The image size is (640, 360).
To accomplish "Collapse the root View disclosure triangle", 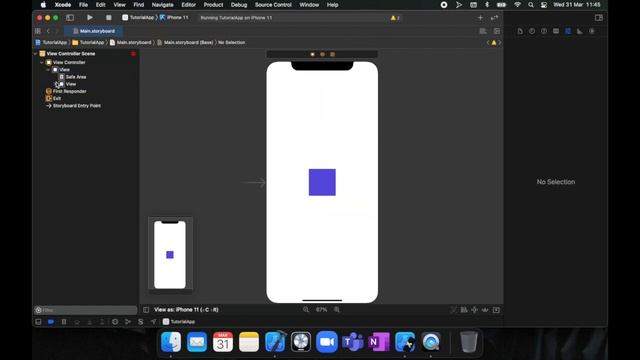I will (48, 70).
